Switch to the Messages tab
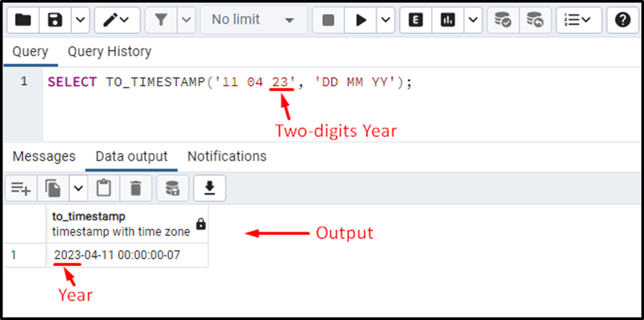Screen dimensions: 644x320 click(44, 156)
